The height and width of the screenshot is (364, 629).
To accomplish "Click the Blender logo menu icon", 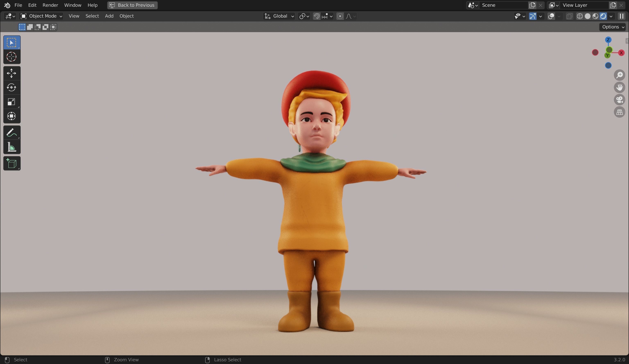I will tap(7, 5).
